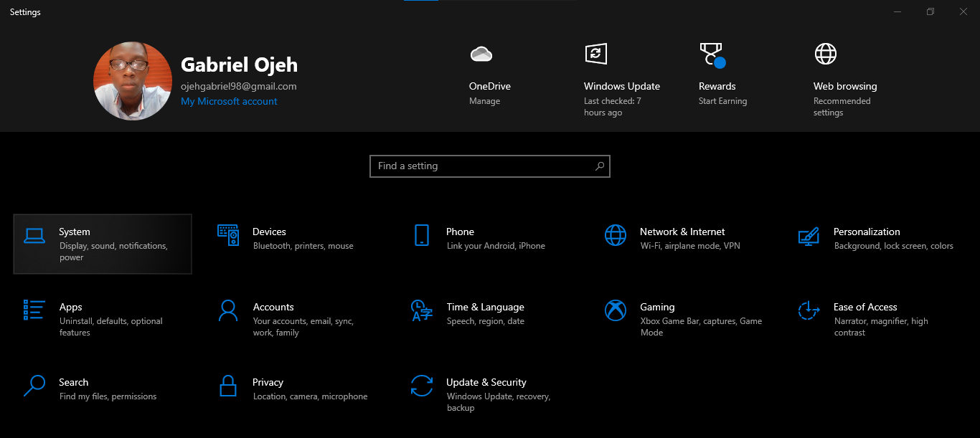
Task: Click 'Speech, region, date' description
Action: 486,322
